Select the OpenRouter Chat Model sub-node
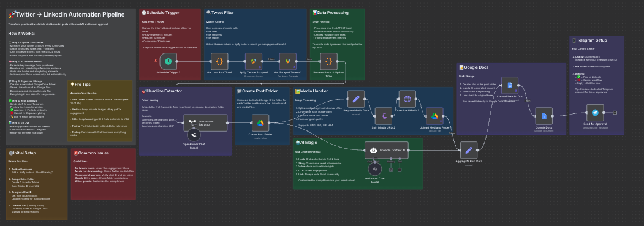The height and width of the screenshot is (226, 644). pos(194,135)
